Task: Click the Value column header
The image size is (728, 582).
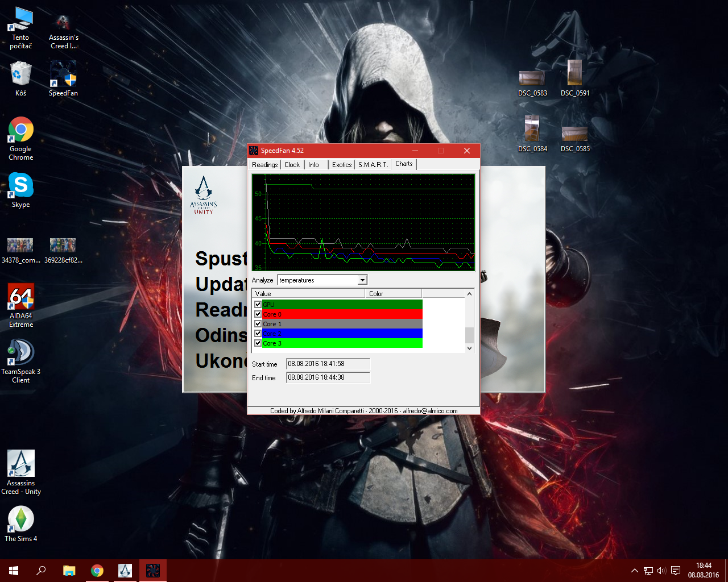Action: click(x=309, y=293)
